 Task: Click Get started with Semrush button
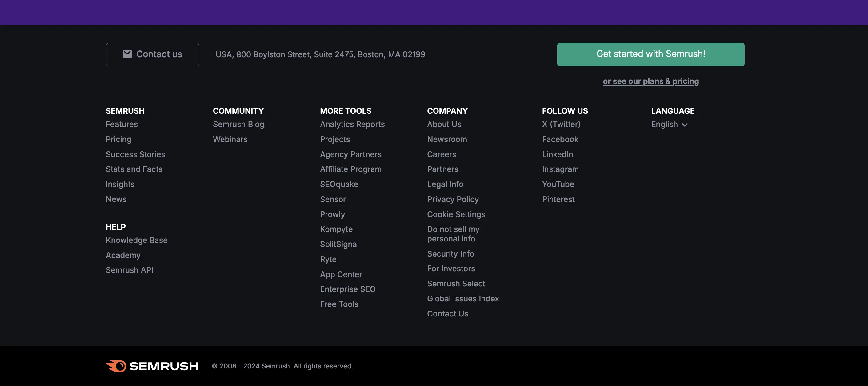[x=651, y=54]
